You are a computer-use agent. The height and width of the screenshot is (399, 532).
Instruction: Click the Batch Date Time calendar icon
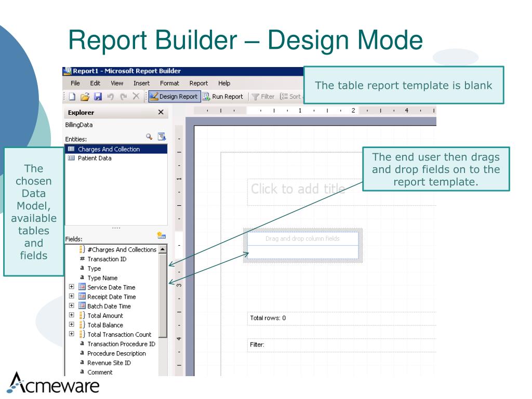[x=82, y=305]
